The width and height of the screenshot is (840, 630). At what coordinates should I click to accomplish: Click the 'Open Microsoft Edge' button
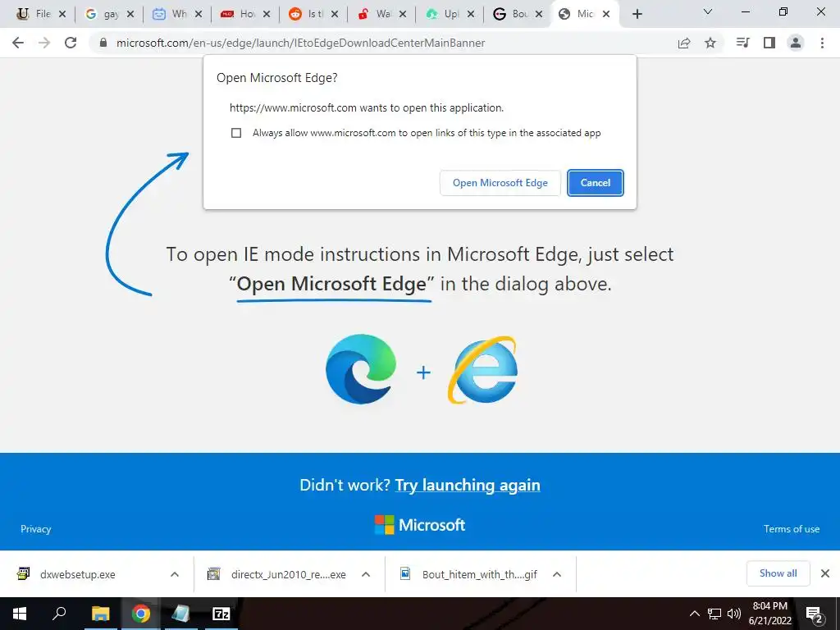click(x=500, y=183)
